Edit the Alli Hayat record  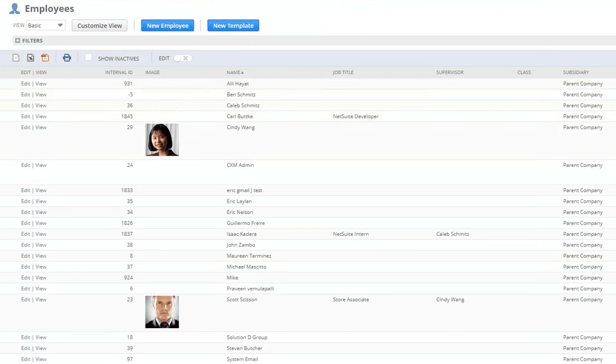[x=26, y=83]
